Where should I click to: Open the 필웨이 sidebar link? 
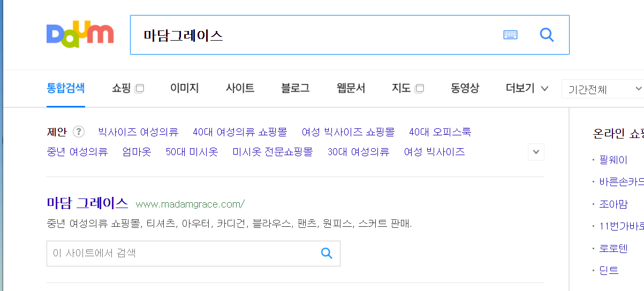click(x=613, y=160)
